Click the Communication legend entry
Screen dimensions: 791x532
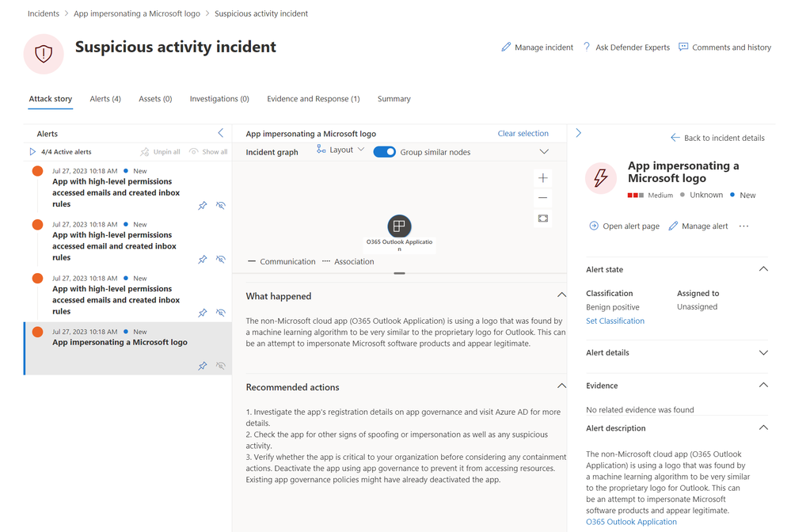click(282, 262)
